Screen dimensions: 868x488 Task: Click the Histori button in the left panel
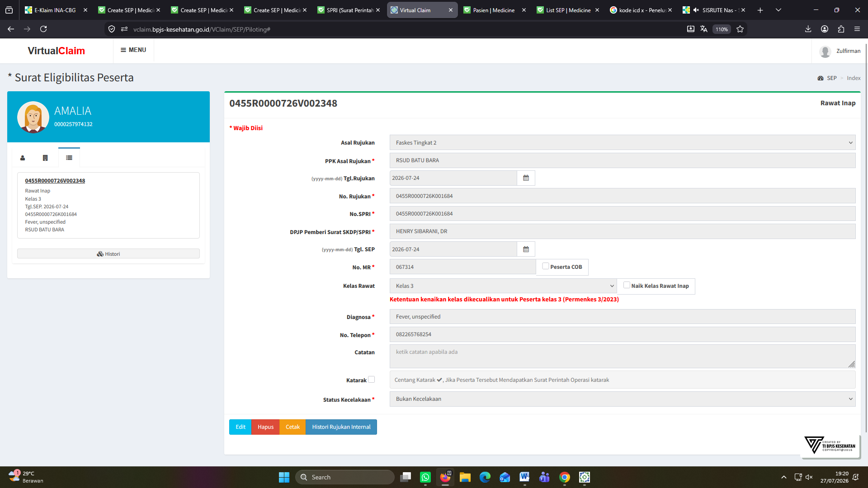click(108, 254)
